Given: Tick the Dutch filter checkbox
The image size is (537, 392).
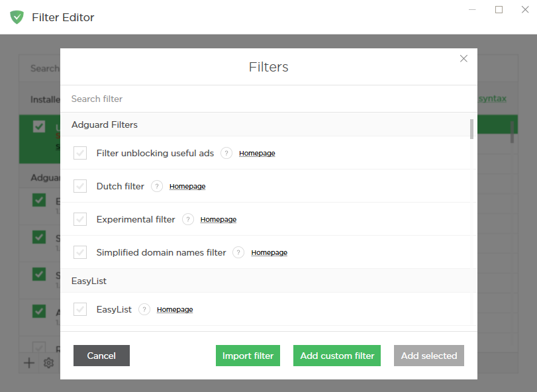Looking at the screenshot, I should (80, 186).
